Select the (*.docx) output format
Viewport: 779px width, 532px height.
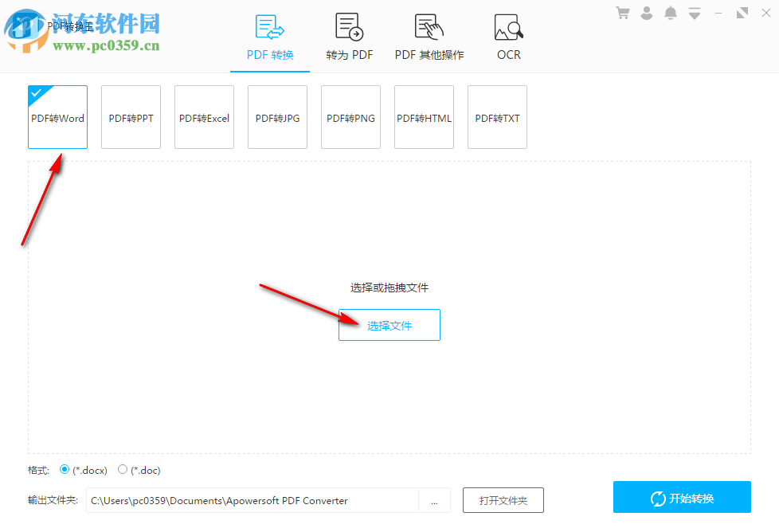[x=65, y=470]
